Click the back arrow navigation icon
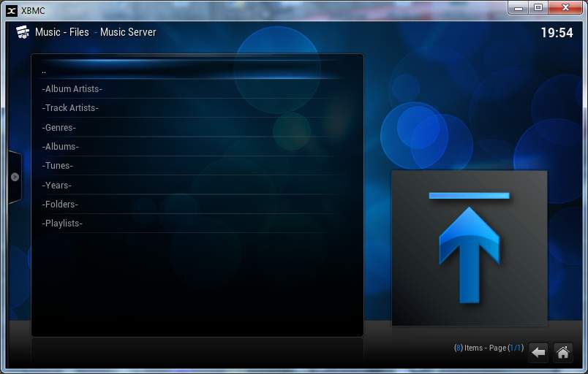The width and height of the screenshot is (588, 374). [538, 352]
